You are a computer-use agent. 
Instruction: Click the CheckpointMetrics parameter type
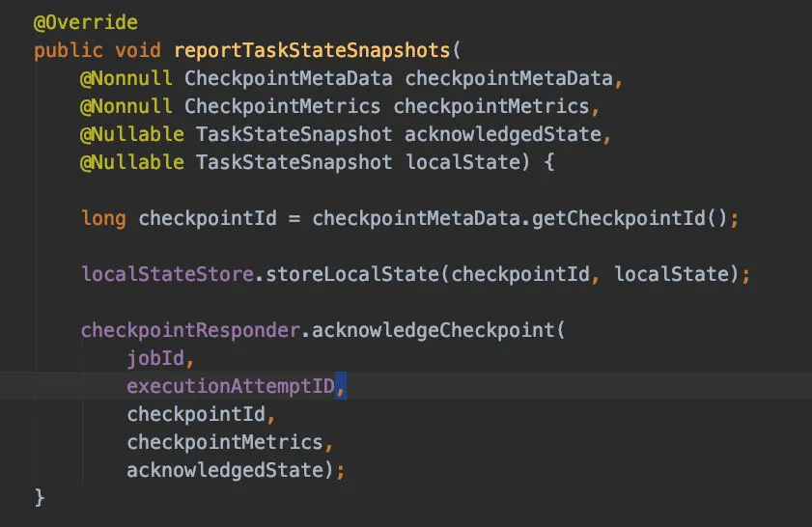(283, 106)
